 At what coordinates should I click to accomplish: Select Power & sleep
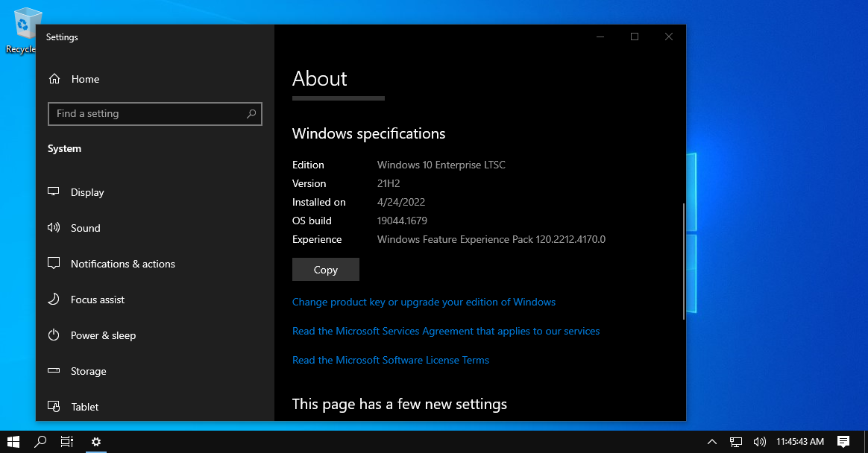155,335
